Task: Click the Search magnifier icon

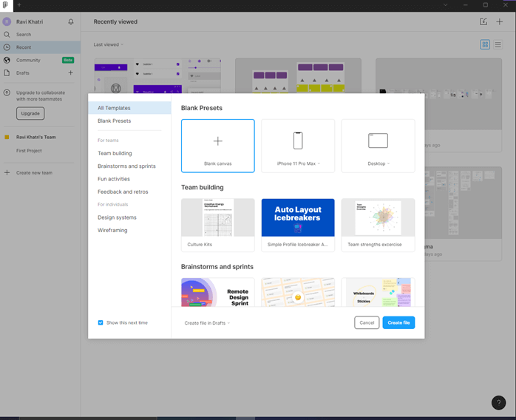Action: pyautogui.click(x=7, y=35)
